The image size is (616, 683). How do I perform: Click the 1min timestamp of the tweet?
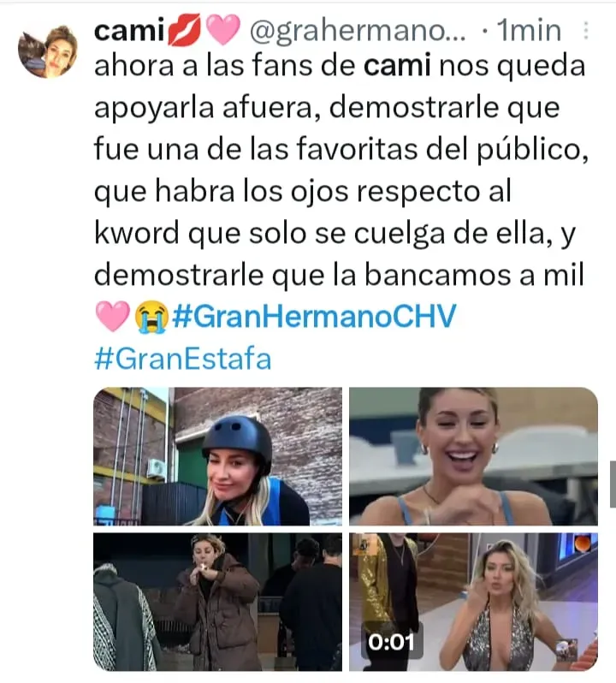529,31
